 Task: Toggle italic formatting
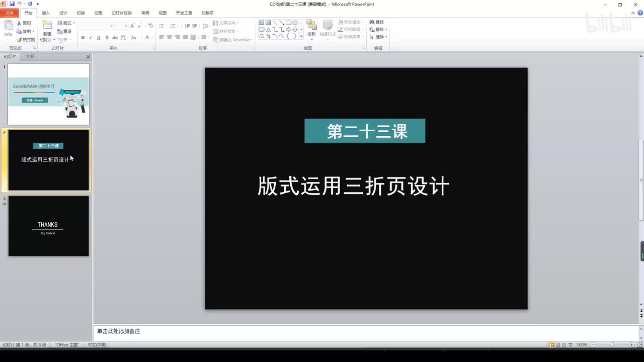(x=91, y=37)
